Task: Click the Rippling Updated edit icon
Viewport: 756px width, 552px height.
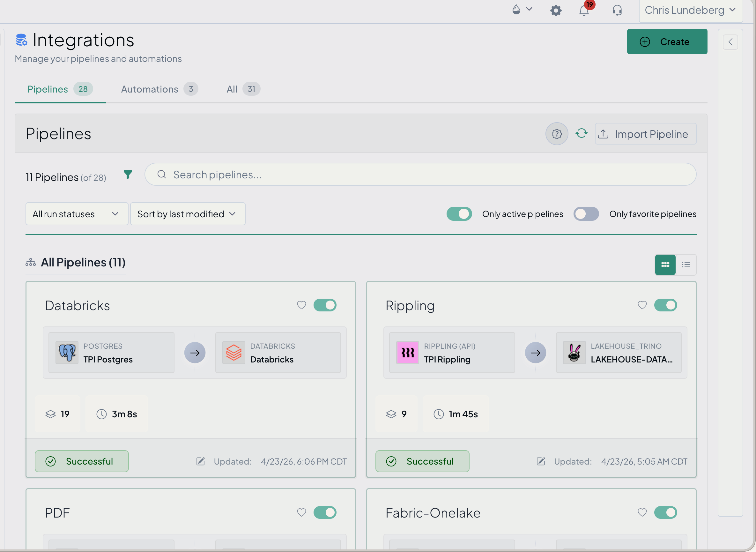Action: tap(541, 461)
